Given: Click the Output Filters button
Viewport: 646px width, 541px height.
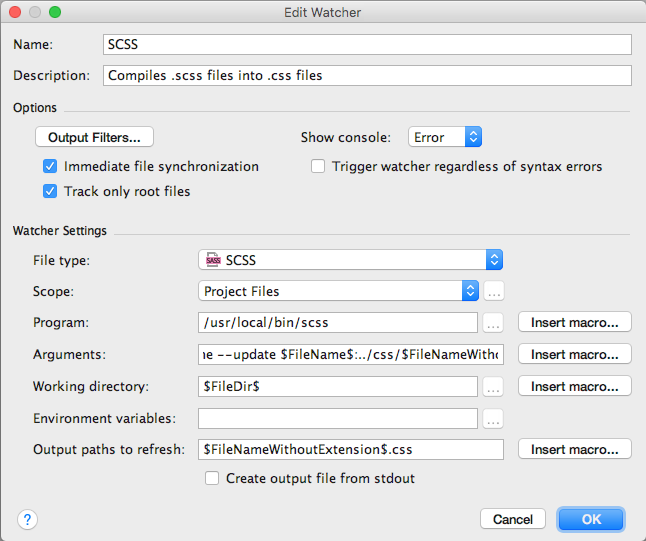Looking at the screenshot, I should coord(94,137).
